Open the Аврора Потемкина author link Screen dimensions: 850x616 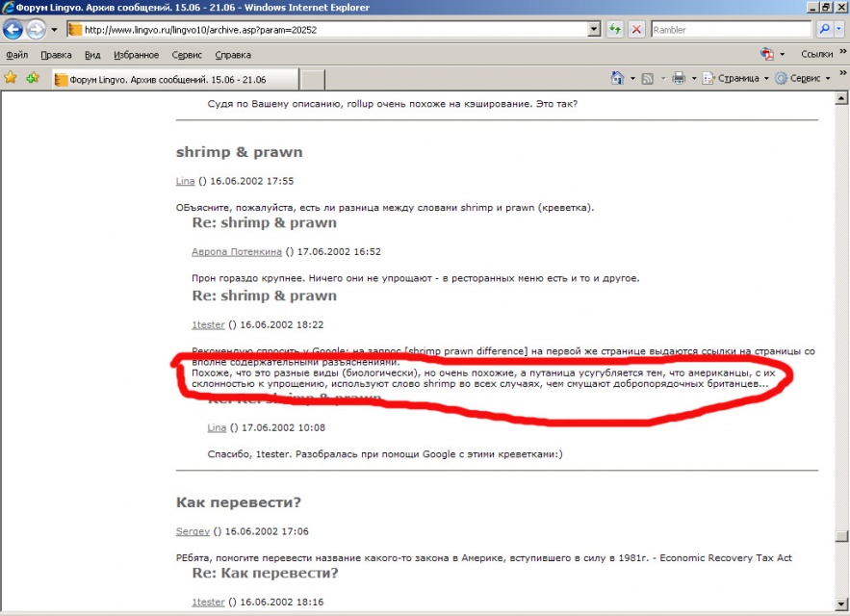(x=237, y=252)
